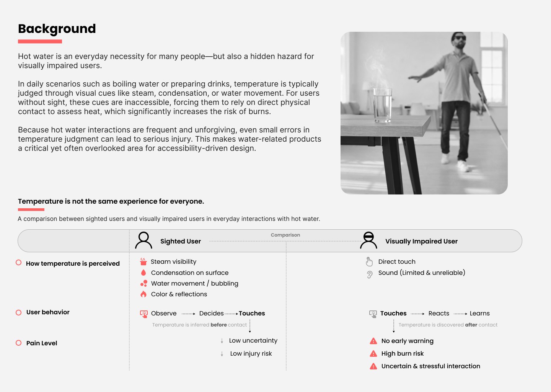Select the circle beside Pain Level
Image resolution: width=551 pixels, height=392 pixels.
[x=18, y=343]
